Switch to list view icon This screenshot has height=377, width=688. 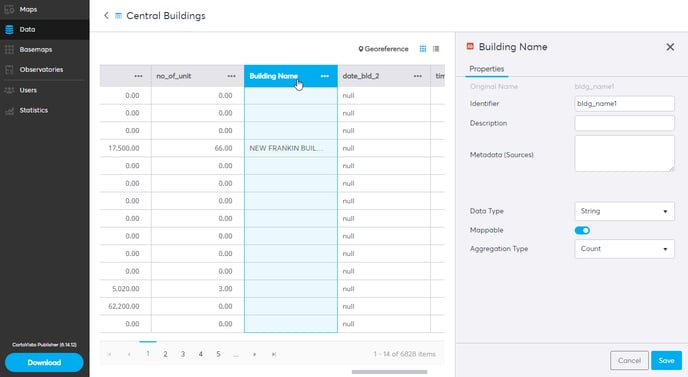point(436,49)
